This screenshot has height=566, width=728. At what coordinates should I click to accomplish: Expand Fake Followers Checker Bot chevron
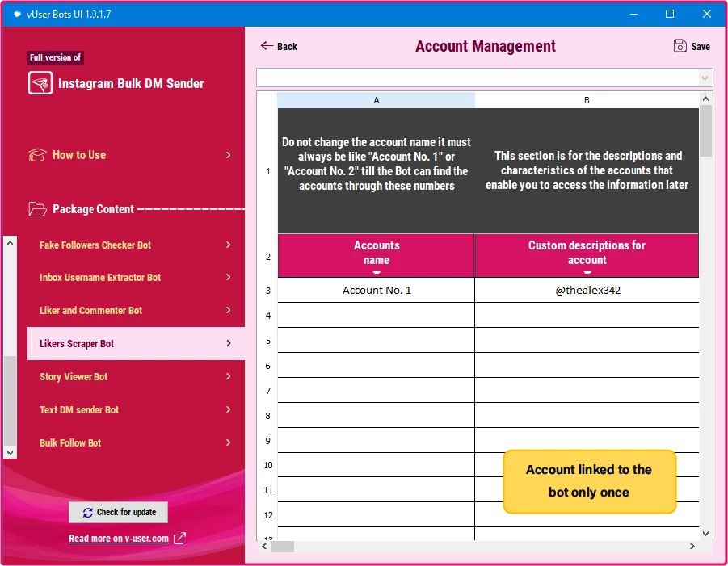point(229,245)
